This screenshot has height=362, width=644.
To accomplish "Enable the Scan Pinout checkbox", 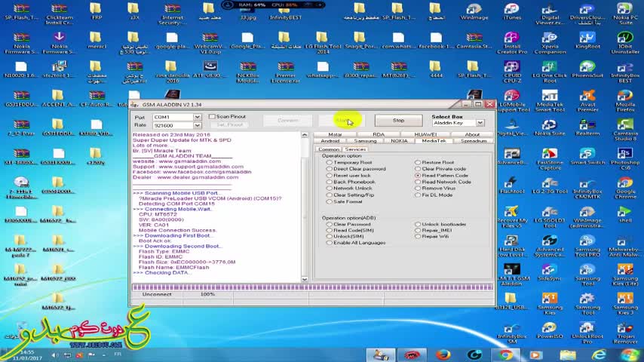I will (x=212, y=117).
